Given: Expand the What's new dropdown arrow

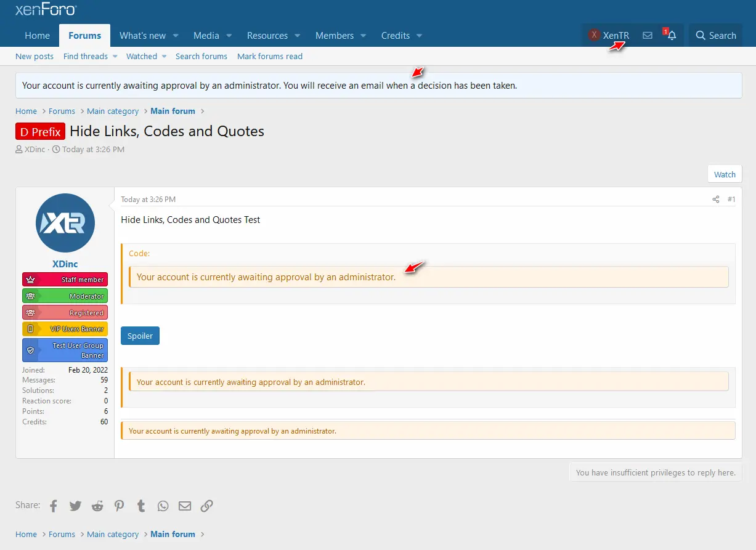Looking at the screenshot, I should (176, 36).
